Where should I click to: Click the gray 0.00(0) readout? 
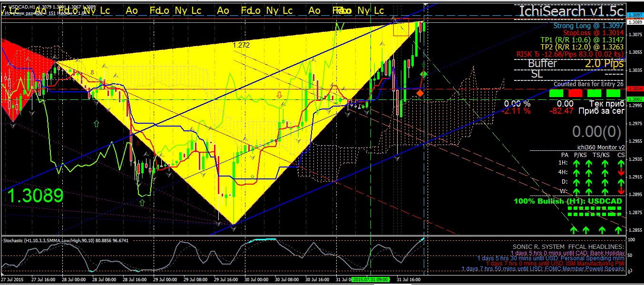coord(597,131)
